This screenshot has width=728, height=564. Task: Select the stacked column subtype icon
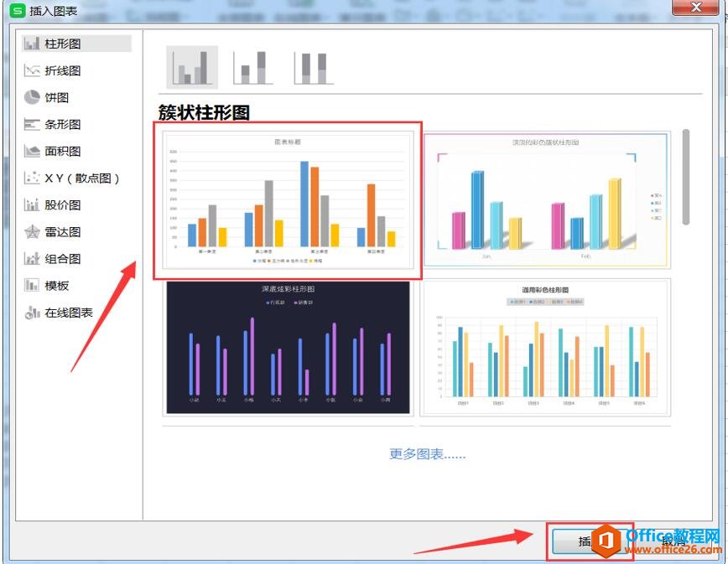pyautogui.click(x=252, y=67)
